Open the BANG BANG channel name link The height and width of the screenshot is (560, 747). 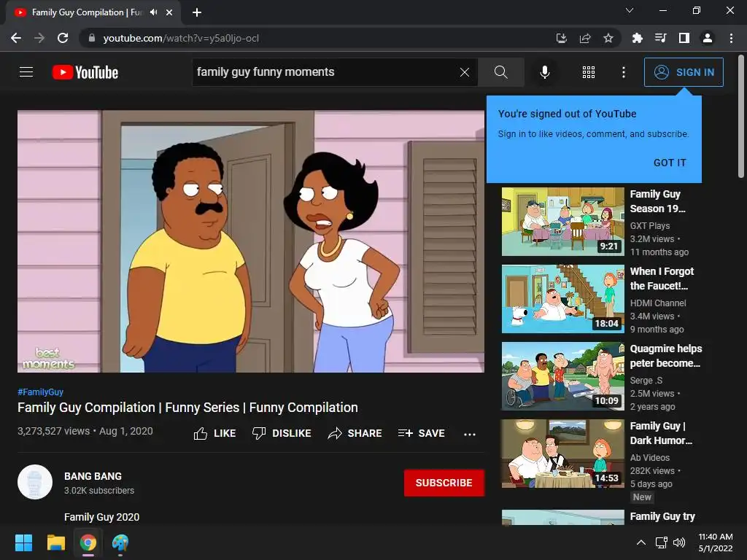click(x=93, y=476)
